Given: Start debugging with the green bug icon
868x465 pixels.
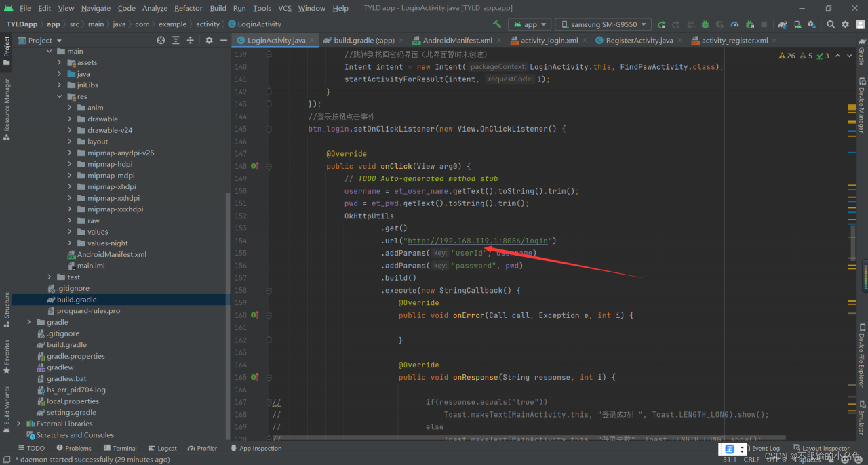Looking at the screenshot, I should point(705,24).
